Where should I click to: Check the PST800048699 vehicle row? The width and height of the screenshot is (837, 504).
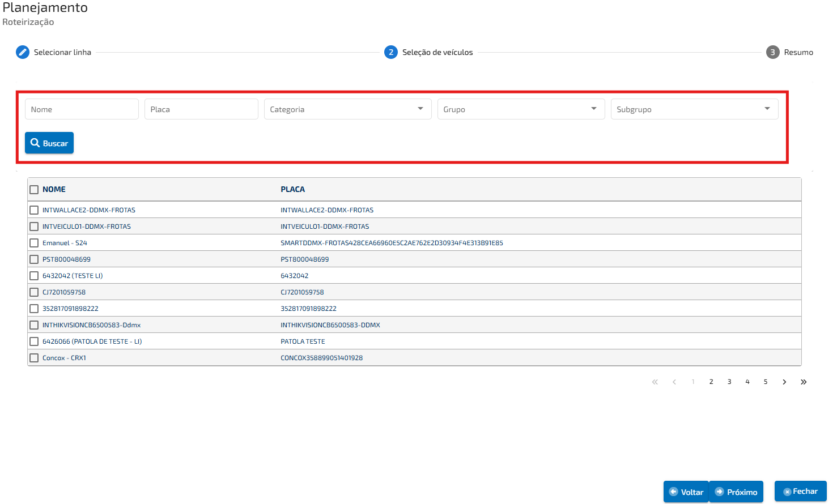click(x=34, y=259)
